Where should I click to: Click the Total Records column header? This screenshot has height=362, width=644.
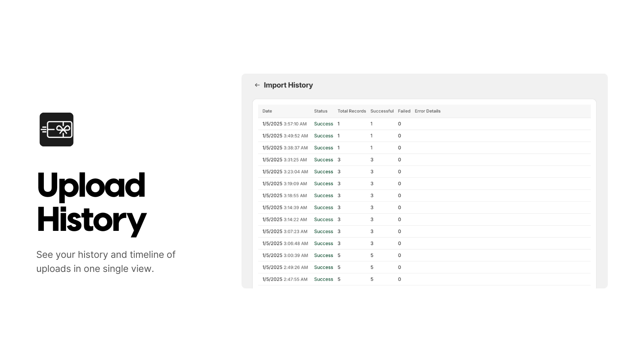(x=351, y=111)
